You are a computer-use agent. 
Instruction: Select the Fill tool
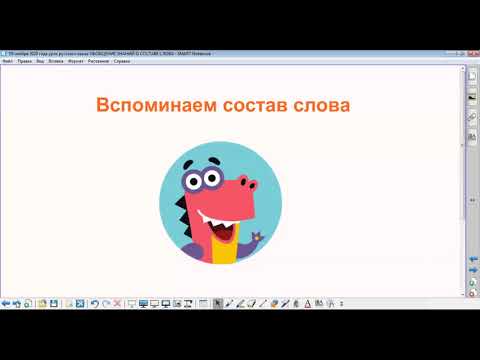[296, 304]
